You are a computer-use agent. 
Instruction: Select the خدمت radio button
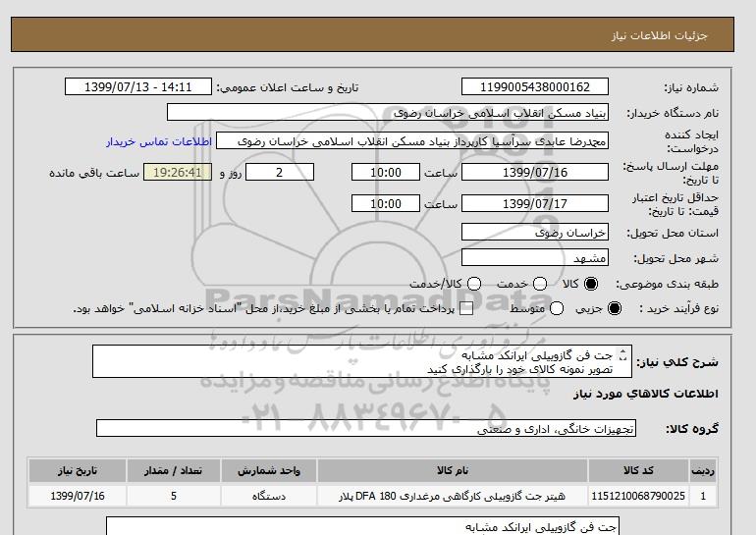coord(540,284)
